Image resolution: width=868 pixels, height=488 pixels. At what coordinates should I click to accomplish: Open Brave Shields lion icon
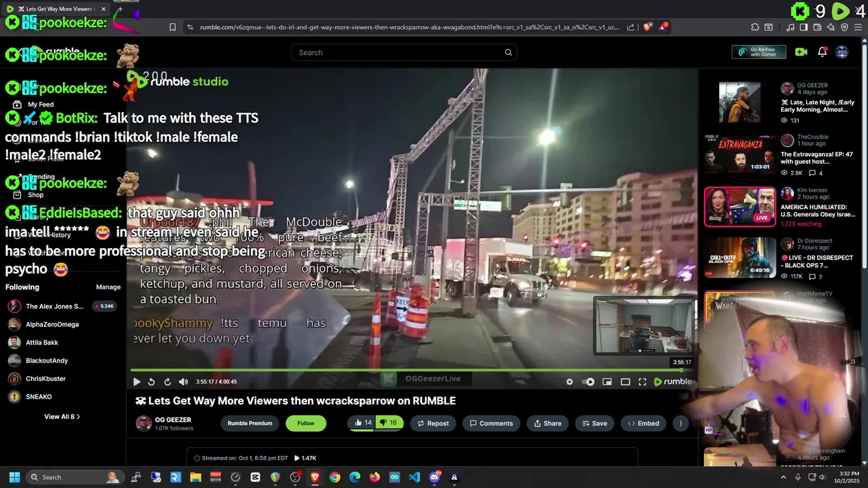point(648,27)
